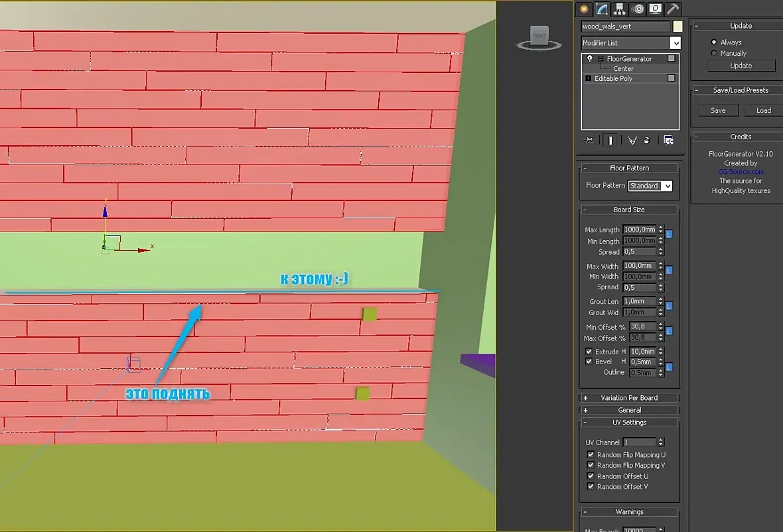Select the Always update radio button
Image resolution: width=783 pixels, height=532 pixels.
coord(713,42)
